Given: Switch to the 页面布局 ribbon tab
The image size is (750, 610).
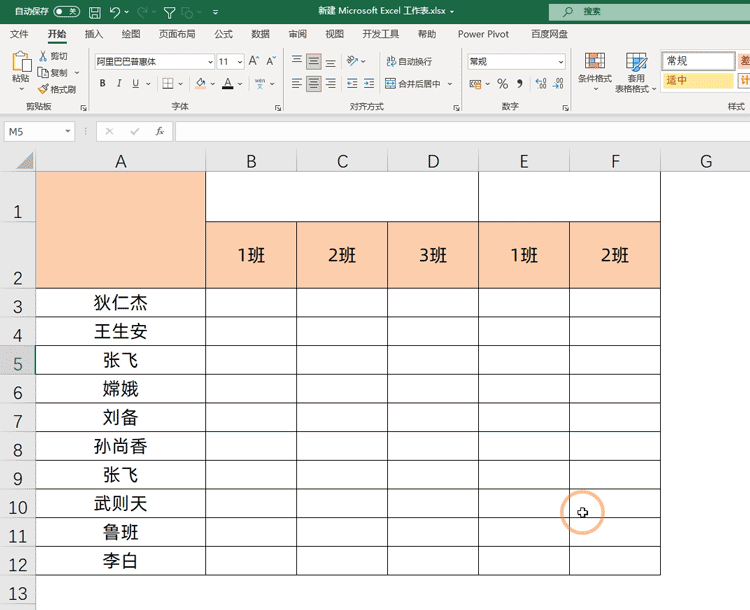Looking at the screenshot, I should [177, 34].
